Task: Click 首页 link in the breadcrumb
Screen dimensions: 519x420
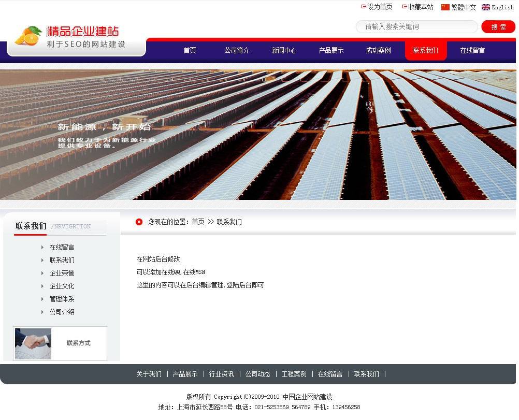Action: tap(198, 222)
